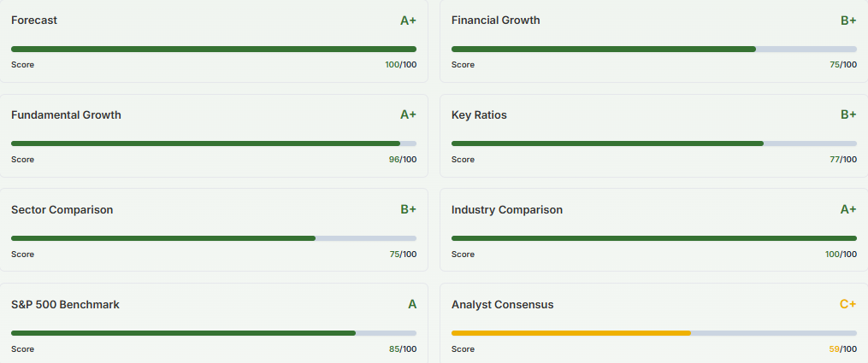Image resolution: width=868 pixels, height=363 pixels.
Task: Open the Industry Comparison card title
Action: coord(507,209)
